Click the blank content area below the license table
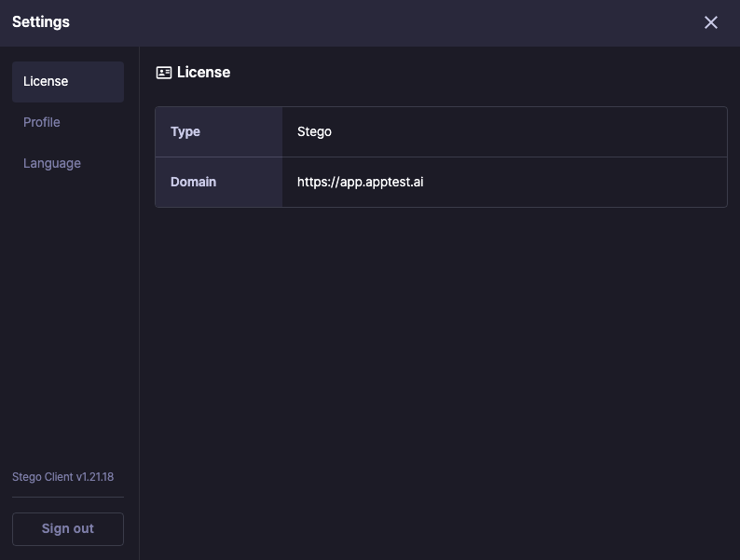This screenshot has height=560, width=740. (438, 373)
